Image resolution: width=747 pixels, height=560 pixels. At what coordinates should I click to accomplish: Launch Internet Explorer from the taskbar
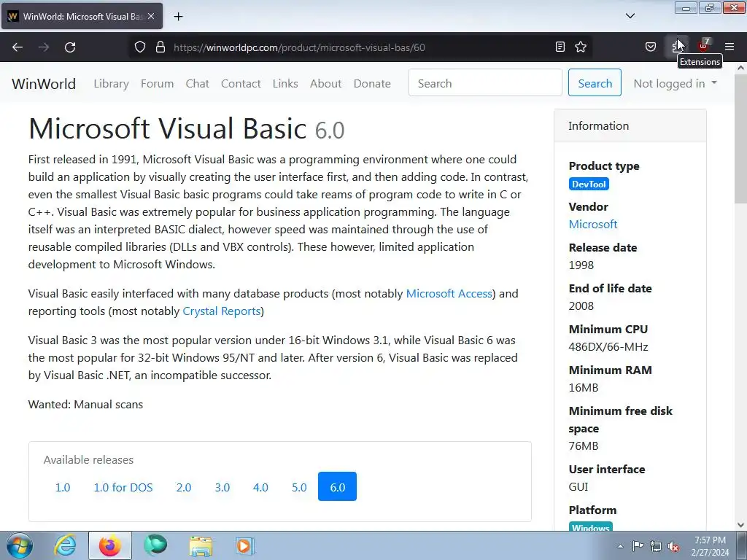click(x=65, y=545)
